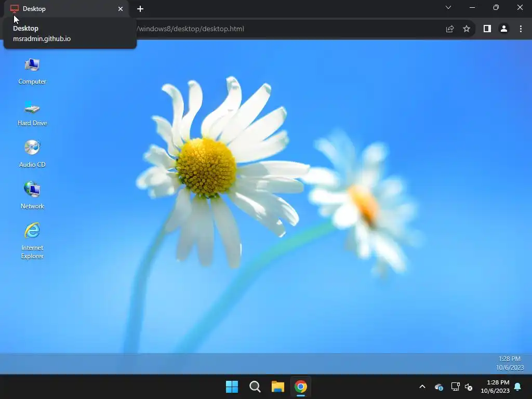
Task: Click the muted volume tray icon
Action: point(469,387)
